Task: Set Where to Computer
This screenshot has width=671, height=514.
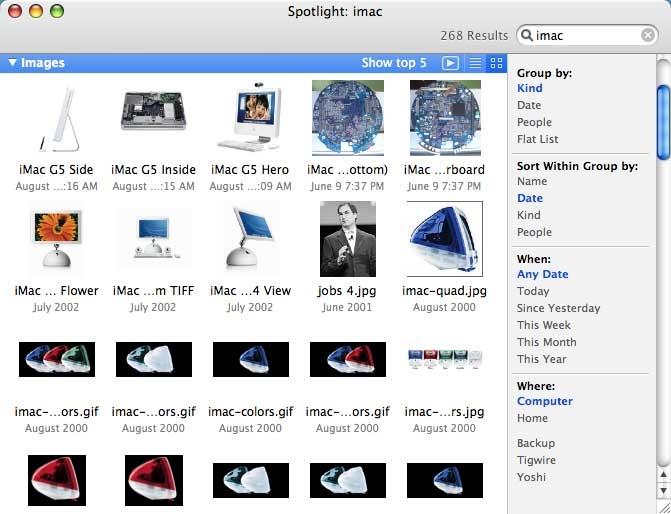Action: (x=545, y=401)
